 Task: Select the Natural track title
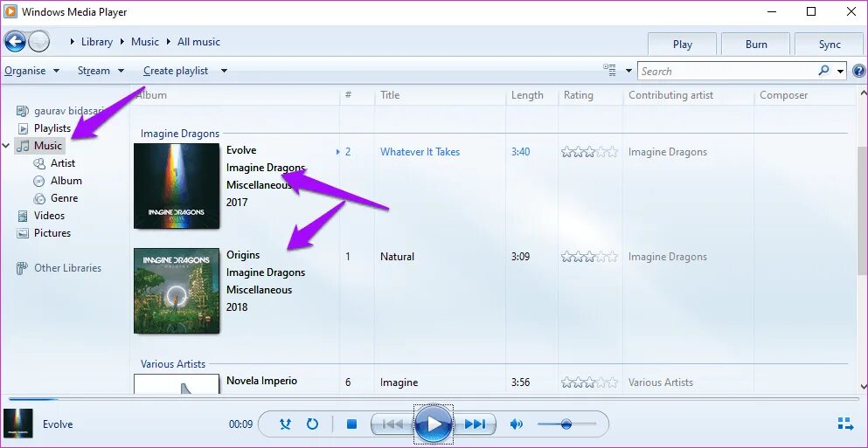[397, 257]
